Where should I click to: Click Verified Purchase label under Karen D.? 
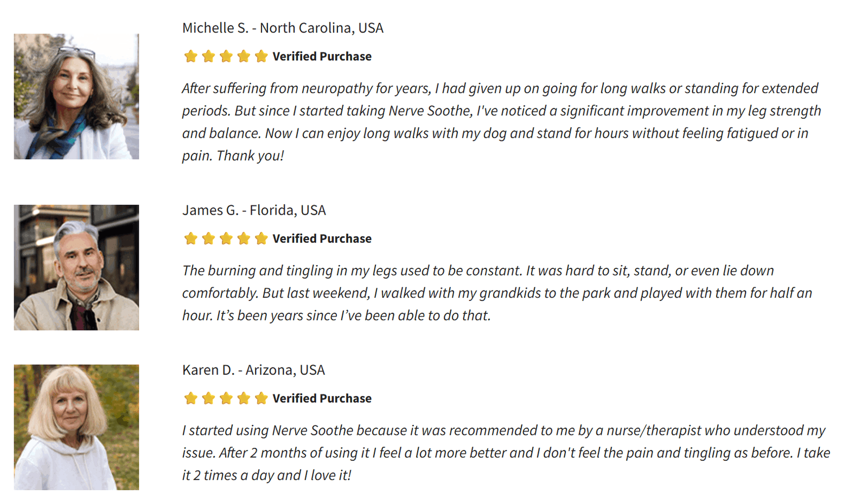(x=322, y=398)
